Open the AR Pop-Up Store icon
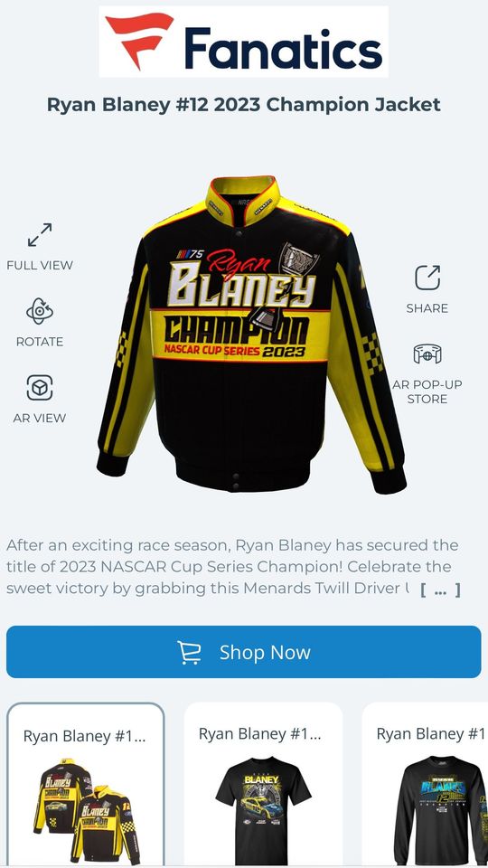Image resolution: width=488 pixels, height=868 pixels. pos(427,354)
